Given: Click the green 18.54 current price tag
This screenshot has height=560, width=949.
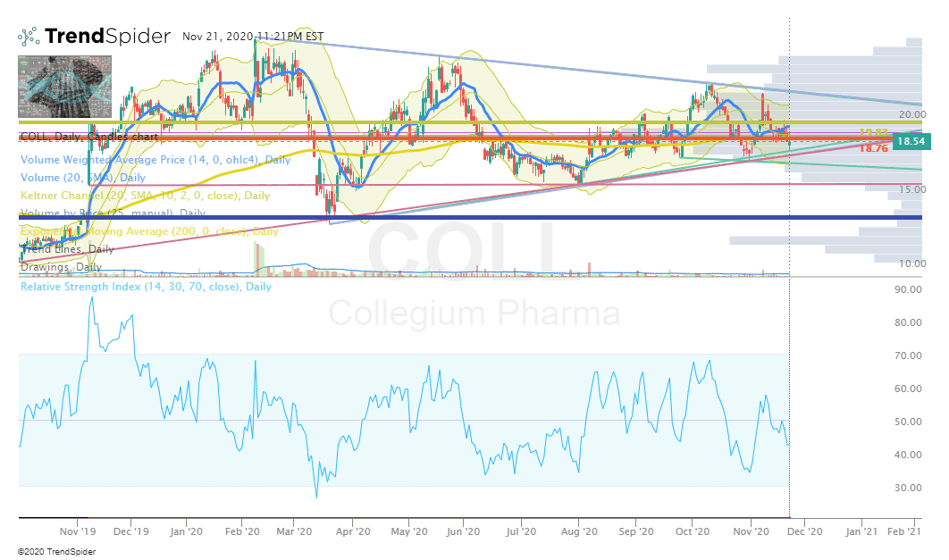Looking at the screenshot, I should 911,141.
